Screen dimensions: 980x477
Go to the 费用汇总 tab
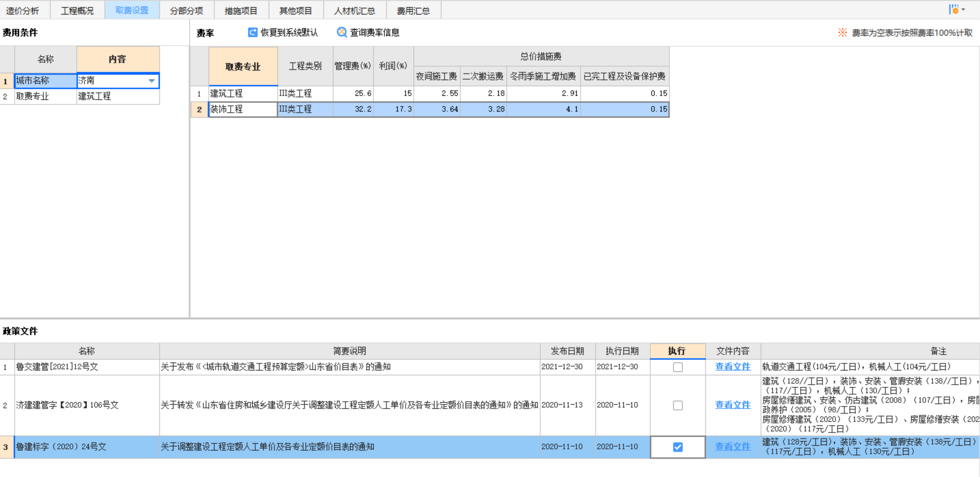pyautogui.click(x=414, y=10)
